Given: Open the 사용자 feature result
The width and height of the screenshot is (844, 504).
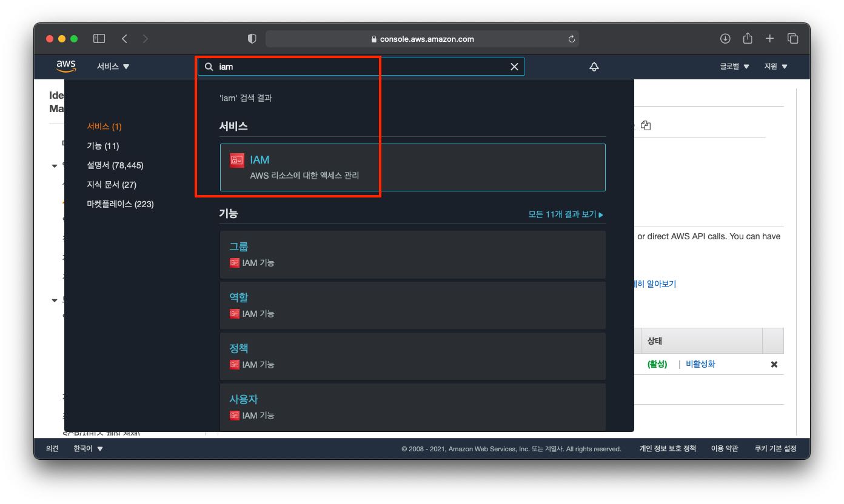Looking at the screenshot, I should point(412,406).
